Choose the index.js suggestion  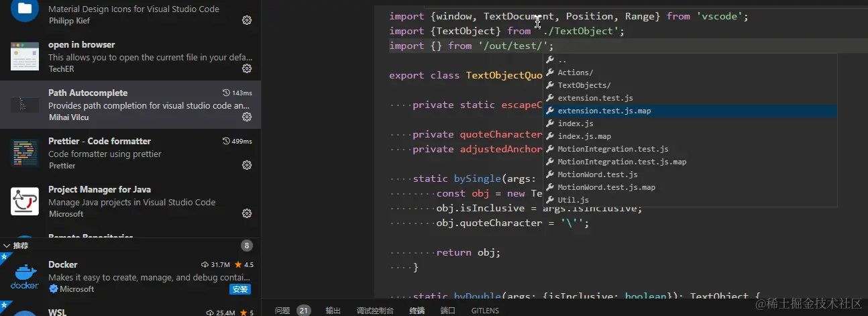coord(690,123)
